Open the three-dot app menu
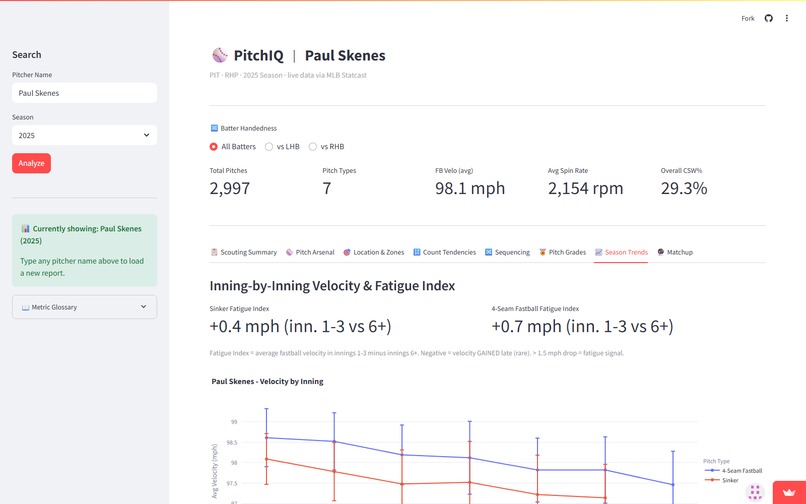Viewport: 806px width, 504px height. click(786, 19)
